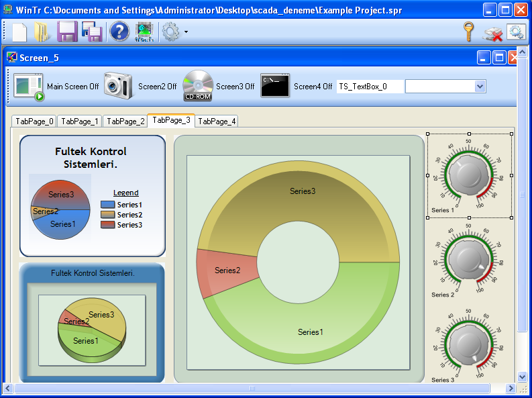Save project with the purple floppy disk

[x=67, y=32]
